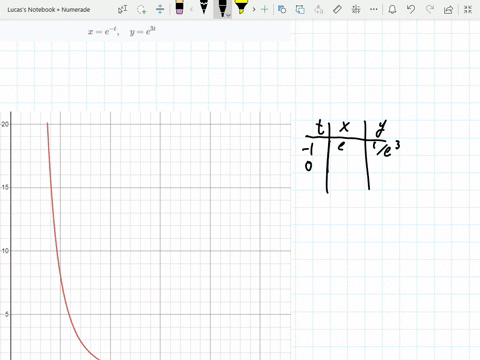Image resolution: width=480 pixels, height=360 pixels.
Task: Show previous pens with left chevron
Action: pyautogui.click(x=191, y=9)
